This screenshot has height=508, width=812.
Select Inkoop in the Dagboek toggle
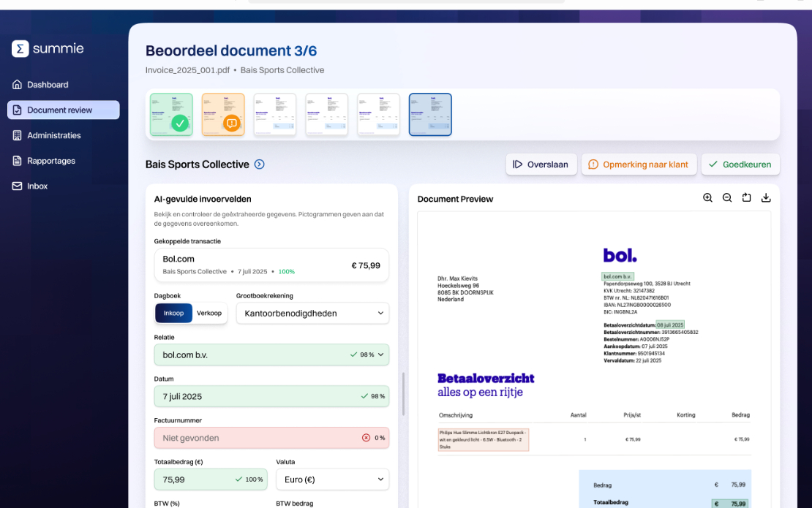(x=174, y=313)
